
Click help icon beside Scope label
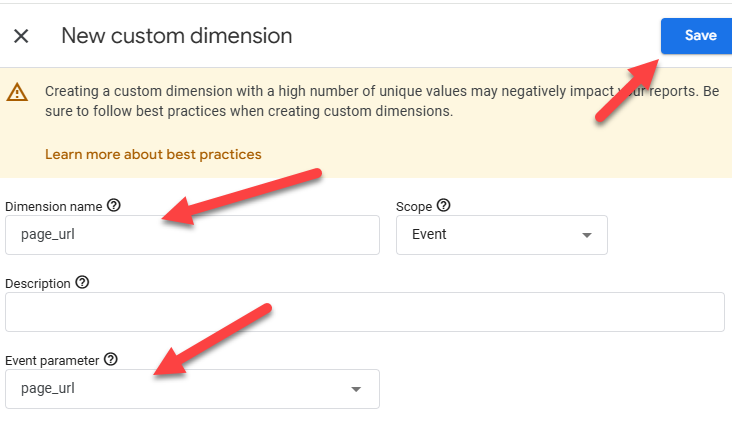(x=444, y=206)
